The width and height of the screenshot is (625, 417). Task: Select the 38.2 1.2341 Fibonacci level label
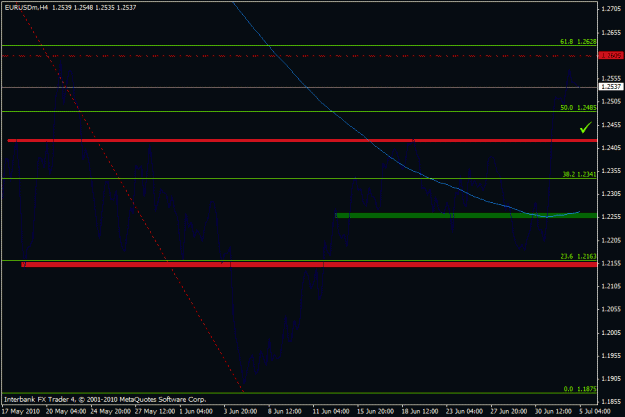[x=579, y=174]
